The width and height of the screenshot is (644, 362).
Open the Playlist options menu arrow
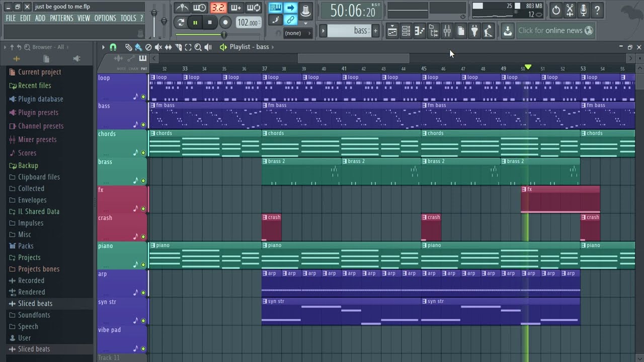click(104, 47)
